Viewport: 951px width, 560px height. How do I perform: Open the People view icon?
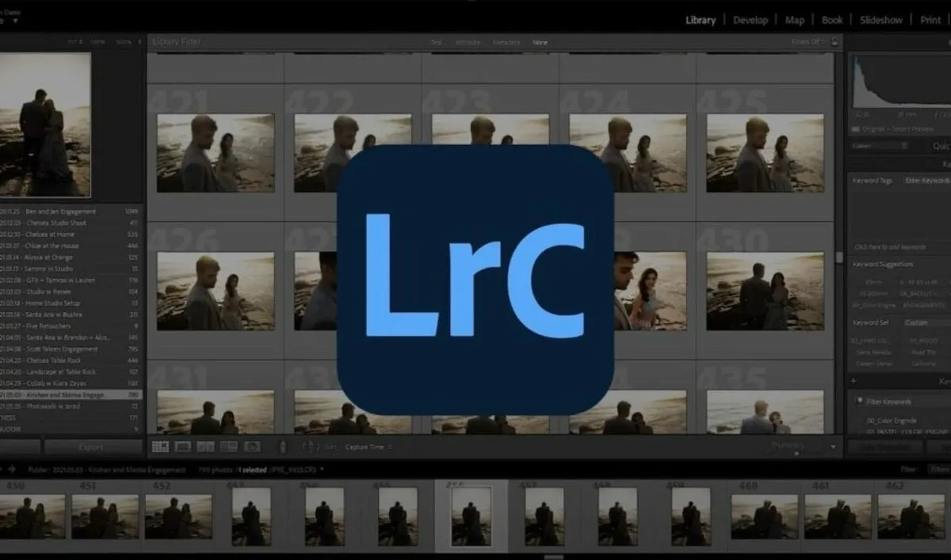(253, 446)
